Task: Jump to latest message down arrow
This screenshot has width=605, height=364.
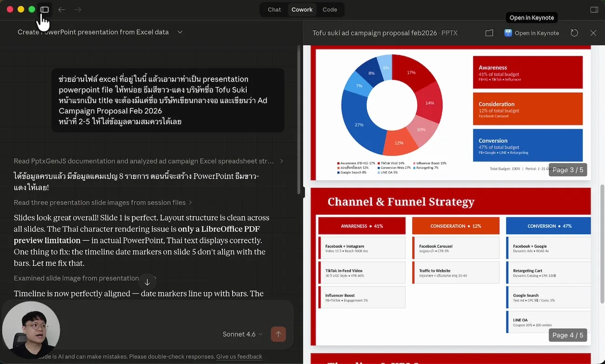Action: [x=147, y=282]
